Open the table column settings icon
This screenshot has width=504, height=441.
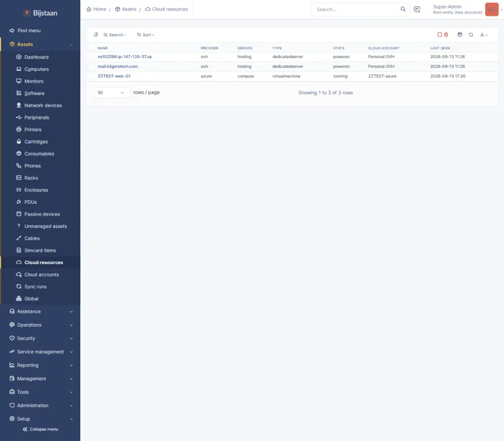pyautogui.click(x=460, y=35)
